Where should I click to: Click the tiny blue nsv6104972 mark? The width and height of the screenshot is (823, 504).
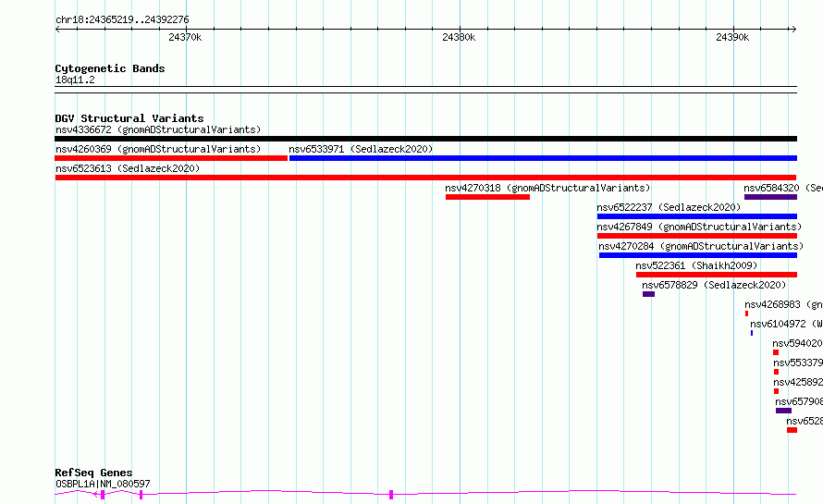point(752,333)
